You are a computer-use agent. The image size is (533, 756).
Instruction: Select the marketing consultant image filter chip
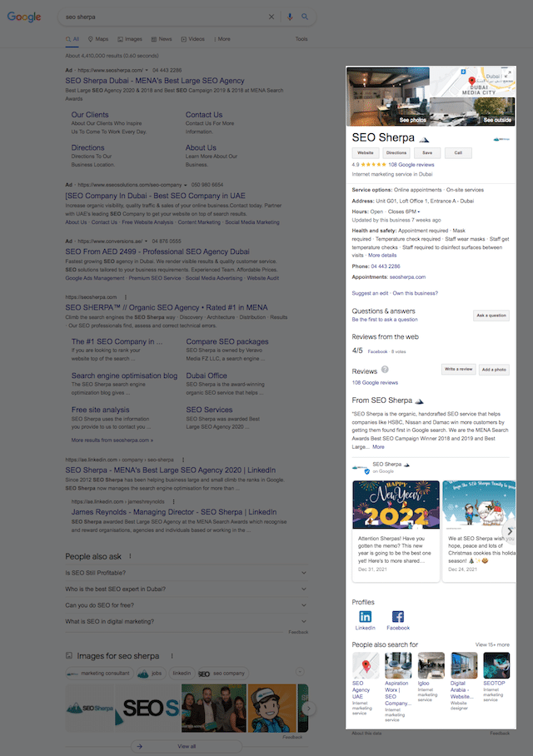[99, 673]
